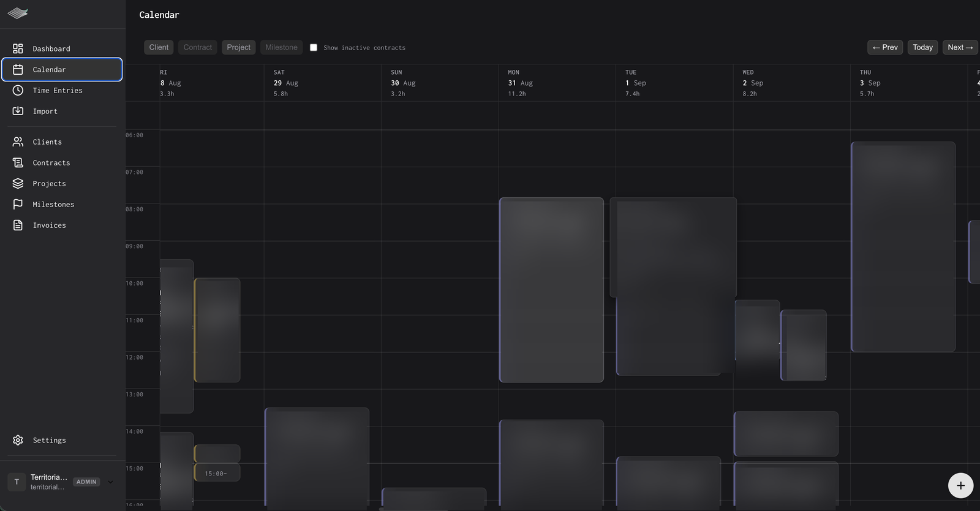Open the Saturday 29 Aug afternoon entry
Viewport: 980px width, 511px height.
click(317, 457)
